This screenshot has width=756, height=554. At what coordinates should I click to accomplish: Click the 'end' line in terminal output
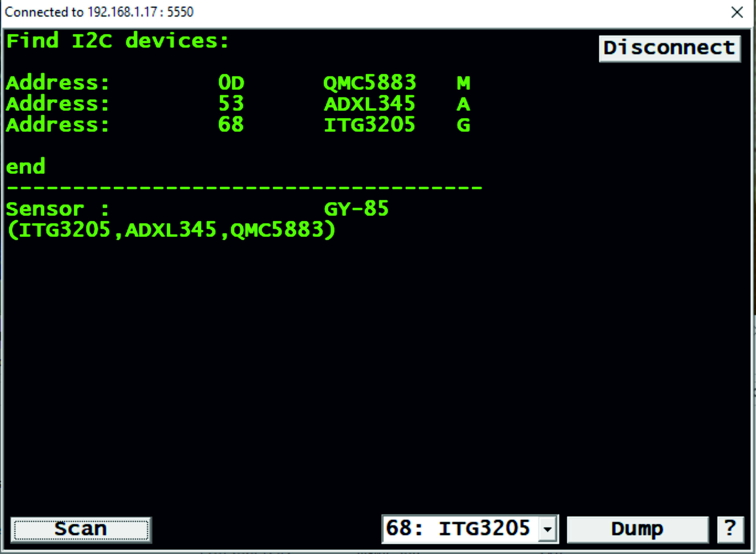pos(26,166)
